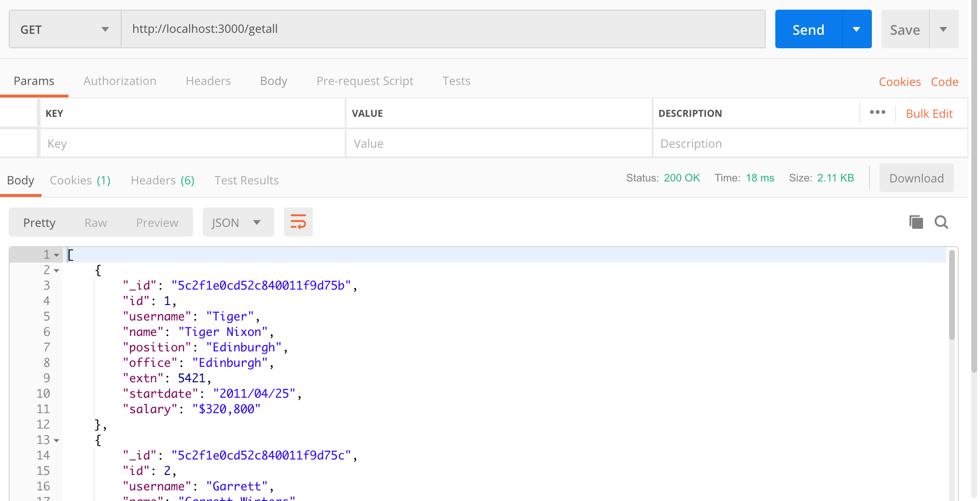Viewport: 980px width, 501px height.
Task: Toggle line wrapping for the JSON response
Action: click(x=298, y=222)
